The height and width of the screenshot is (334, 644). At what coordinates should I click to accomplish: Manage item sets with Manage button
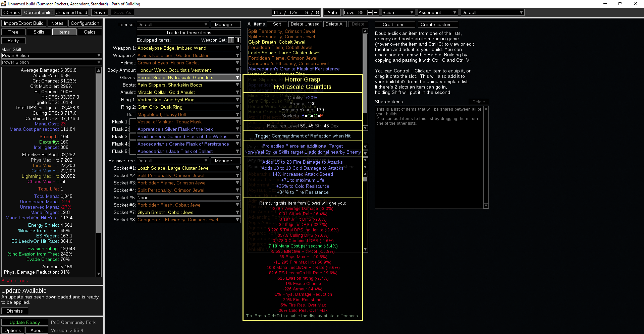[x=226, y=24]
